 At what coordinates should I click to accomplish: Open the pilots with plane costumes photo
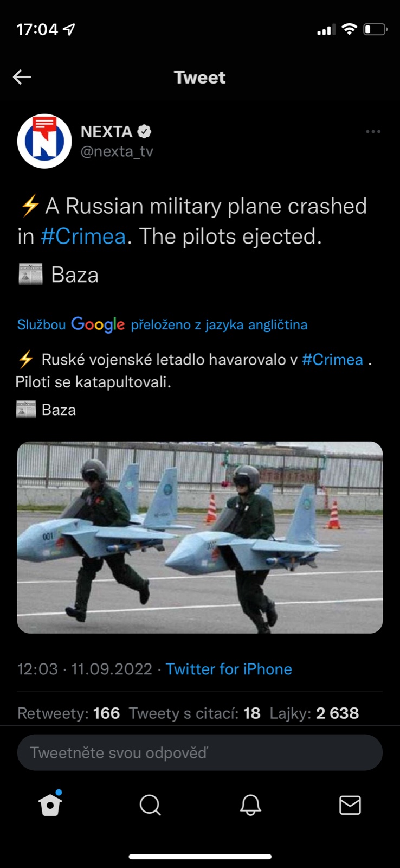(200, 537)
